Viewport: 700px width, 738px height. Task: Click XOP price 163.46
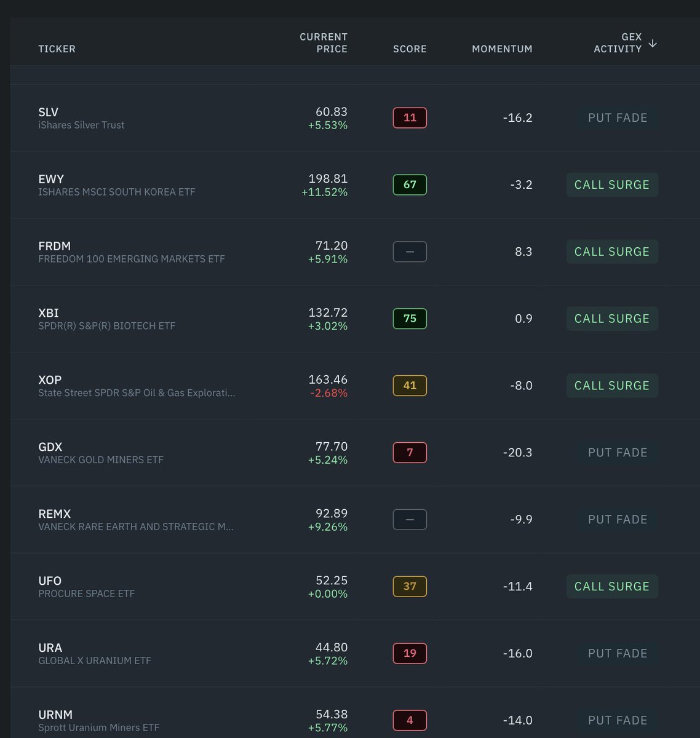328,380
